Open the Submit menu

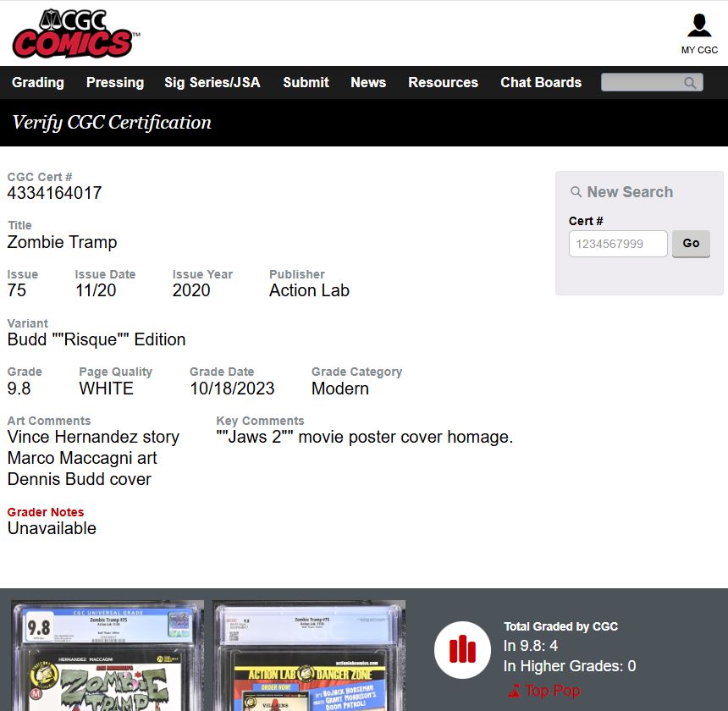(306, 82)
